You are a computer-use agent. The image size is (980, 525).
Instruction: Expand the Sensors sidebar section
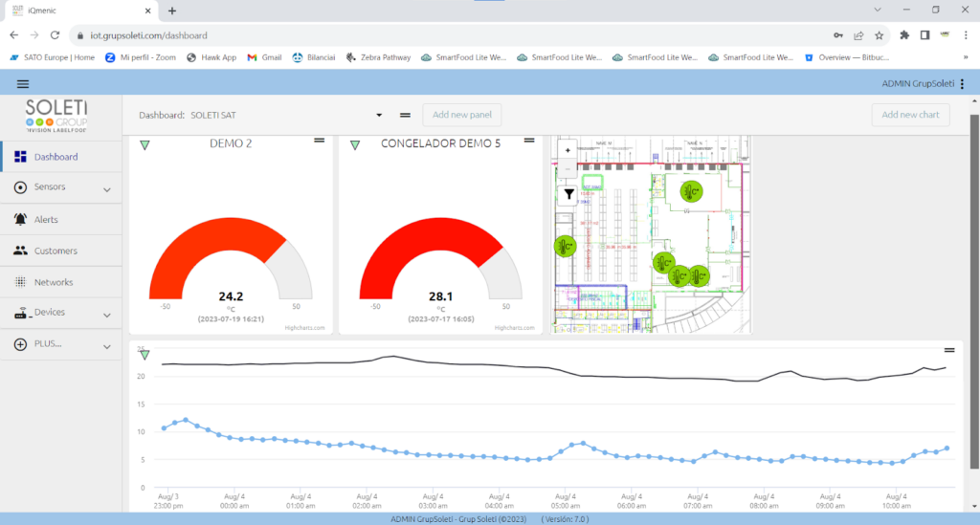(x=106, y=188)
